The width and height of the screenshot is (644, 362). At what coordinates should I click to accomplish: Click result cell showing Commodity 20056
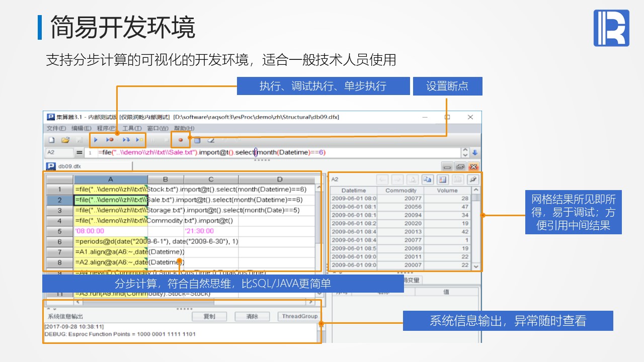pyautogui.click(x=401, y=207)
